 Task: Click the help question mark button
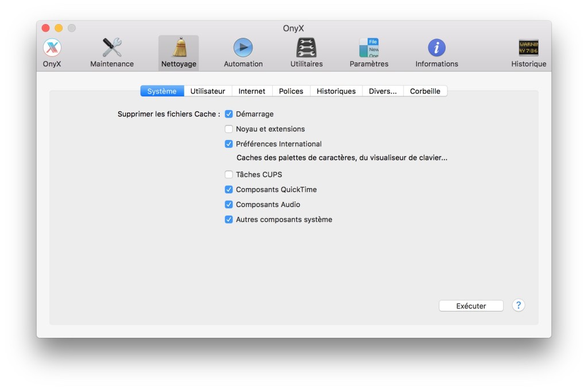pyautogui.click(x=519, y=305)
